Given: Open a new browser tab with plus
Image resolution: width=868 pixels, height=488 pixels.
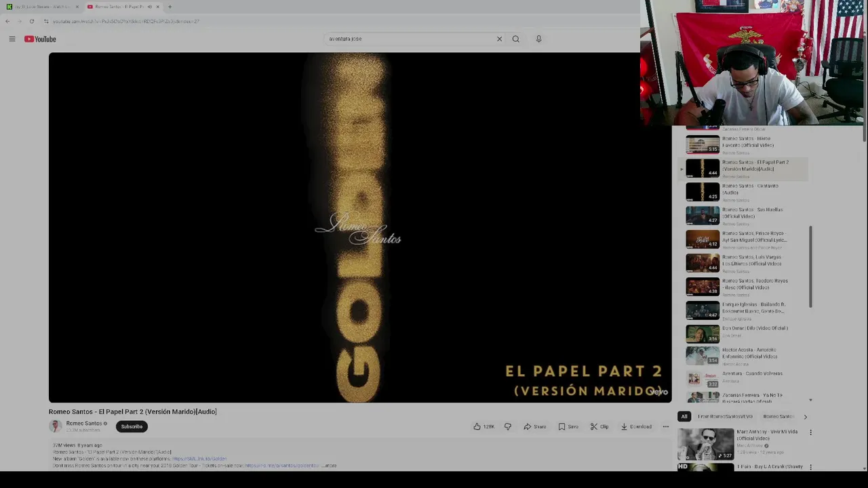Looking at the screenshot, I should tap(170, 7).
